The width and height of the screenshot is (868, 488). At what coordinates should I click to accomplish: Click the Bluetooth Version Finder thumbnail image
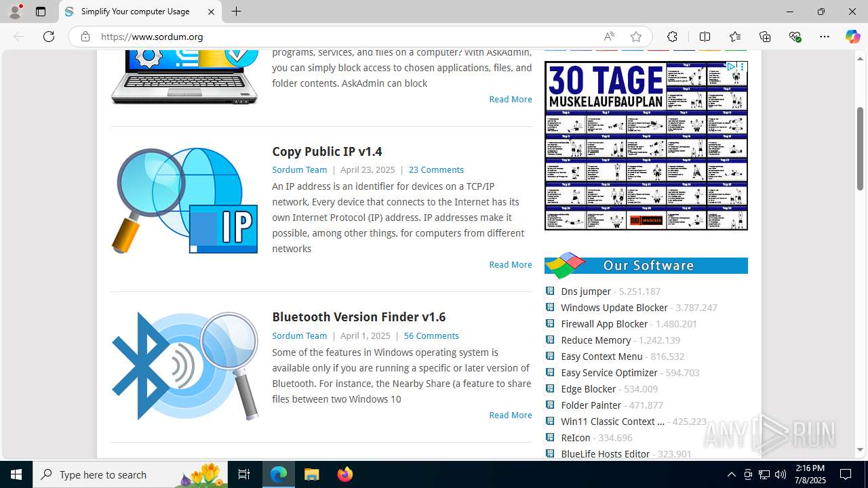point(184,366)
